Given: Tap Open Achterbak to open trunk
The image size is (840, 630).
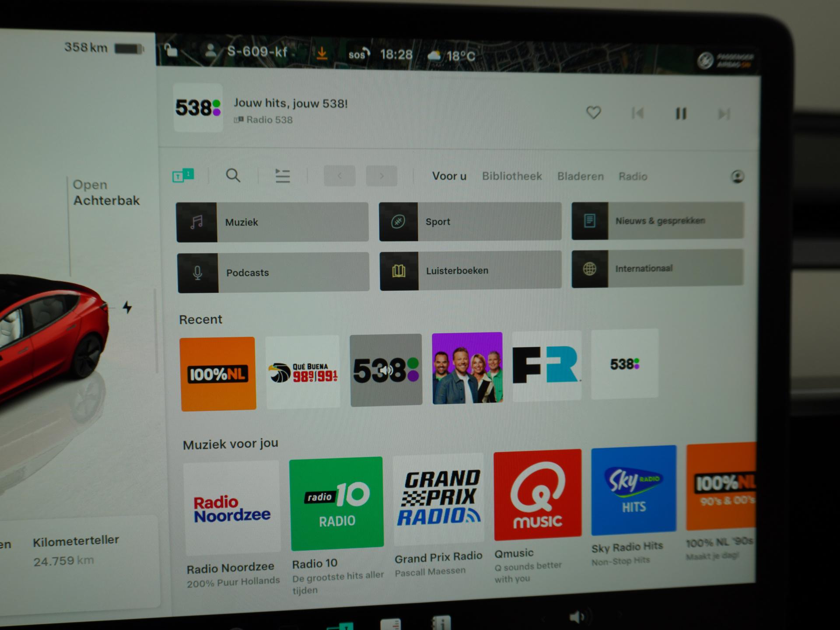Looking at the screenshot, I should pos(106,192).
